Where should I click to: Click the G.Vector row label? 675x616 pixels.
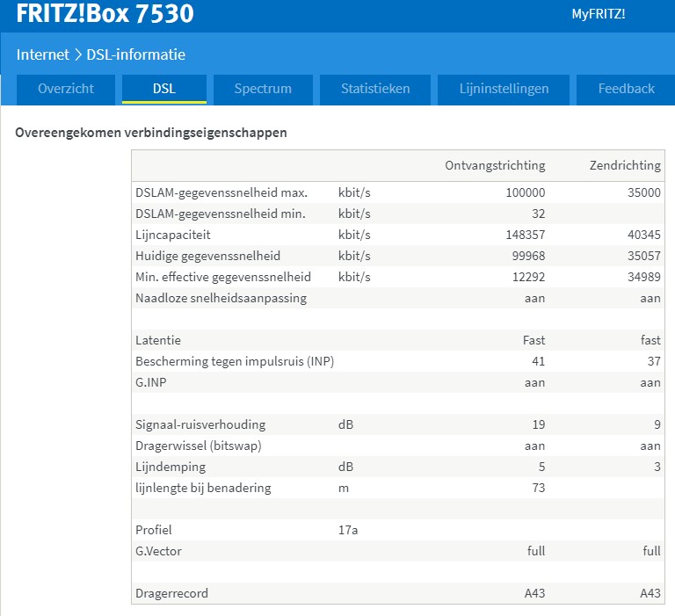[x=159, y=551]
